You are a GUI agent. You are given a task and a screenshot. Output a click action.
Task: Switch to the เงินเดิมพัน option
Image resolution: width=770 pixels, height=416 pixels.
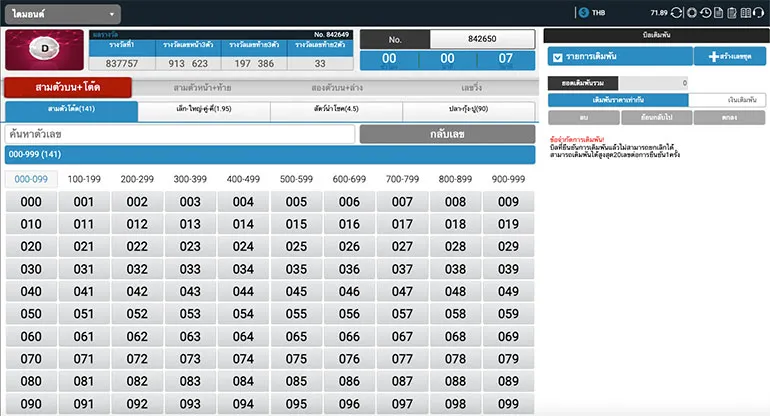(x=728, y=100)
